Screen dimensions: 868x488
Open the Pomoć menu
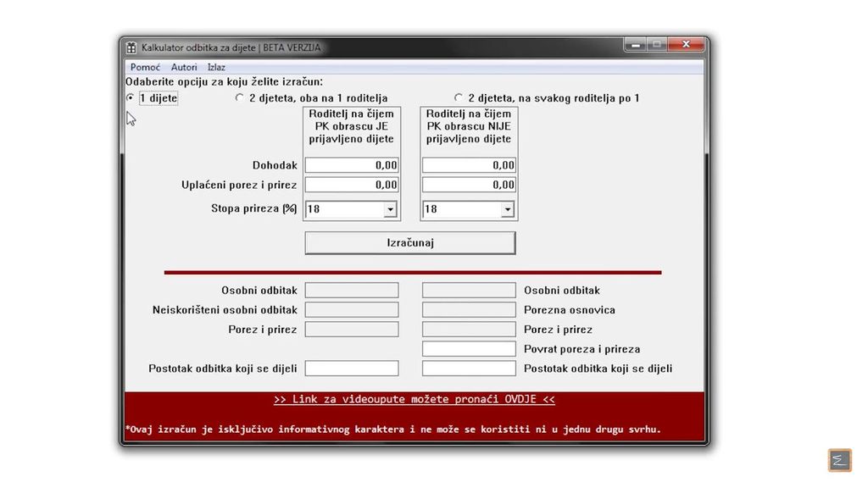pos(144,67)
